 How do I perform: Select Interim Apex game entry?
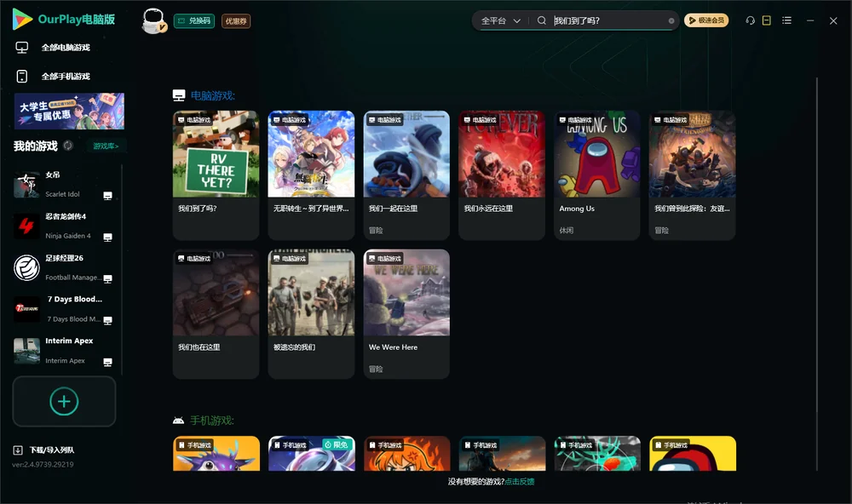62,351
